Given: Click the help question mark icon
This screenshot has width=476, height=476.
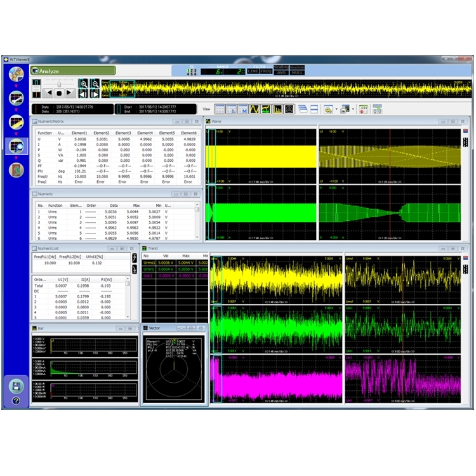Looking at the screenshot, I should [x=16, y=401].
